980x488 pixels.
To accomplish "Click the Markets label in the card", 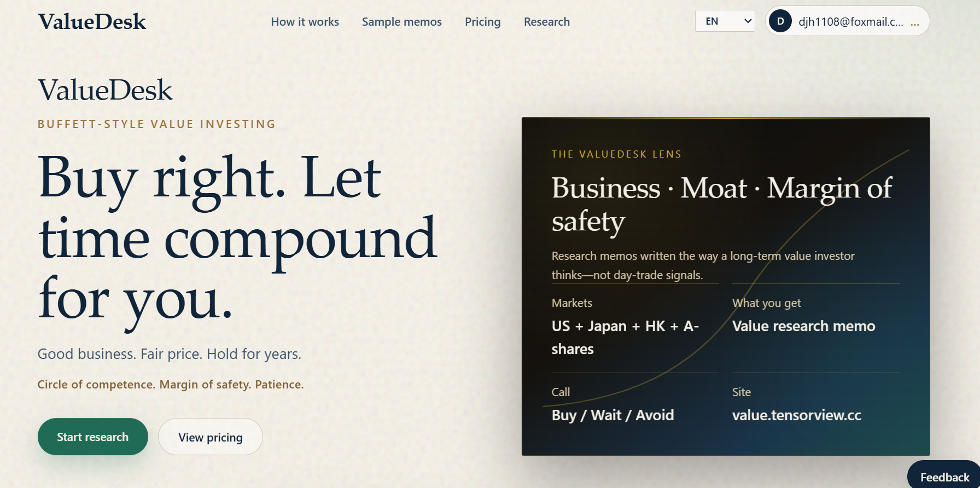I will tap(572, 303).
